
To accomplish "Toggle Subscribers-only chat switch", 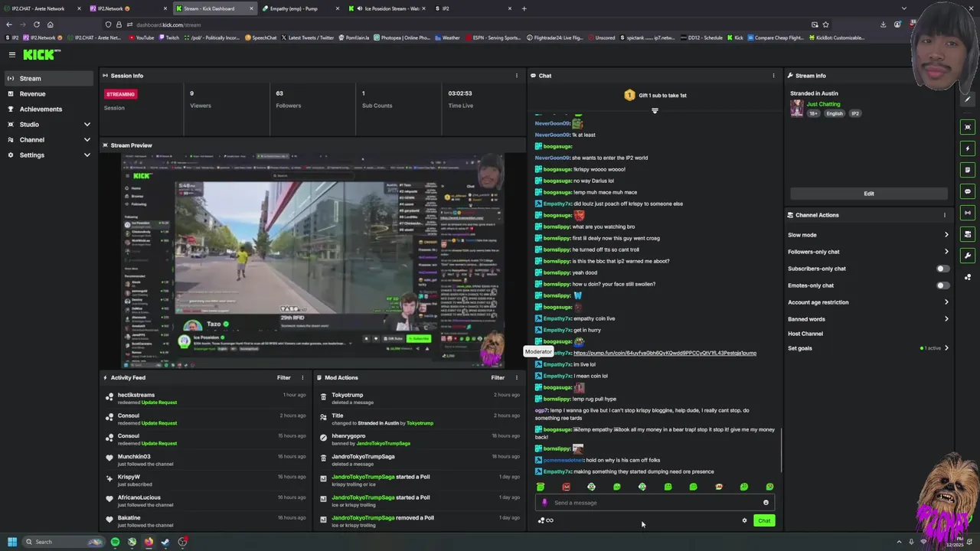I will 942,269.
